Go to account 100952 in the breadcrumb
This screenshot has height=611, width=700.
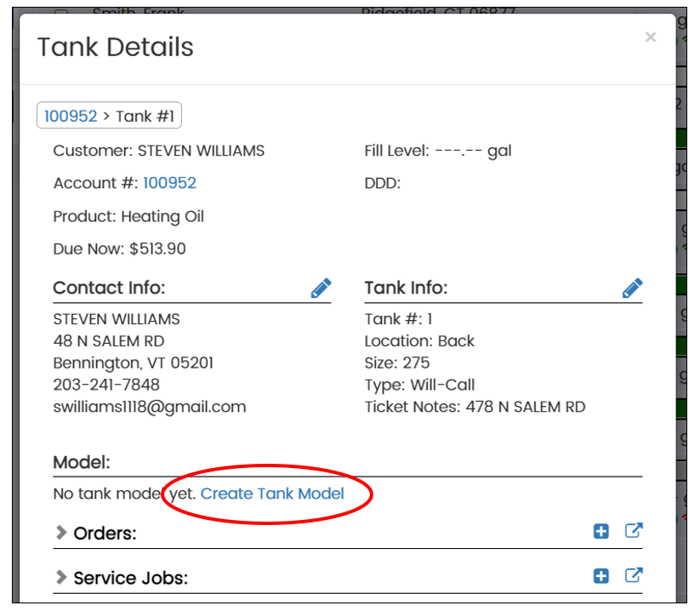[71, 116]
